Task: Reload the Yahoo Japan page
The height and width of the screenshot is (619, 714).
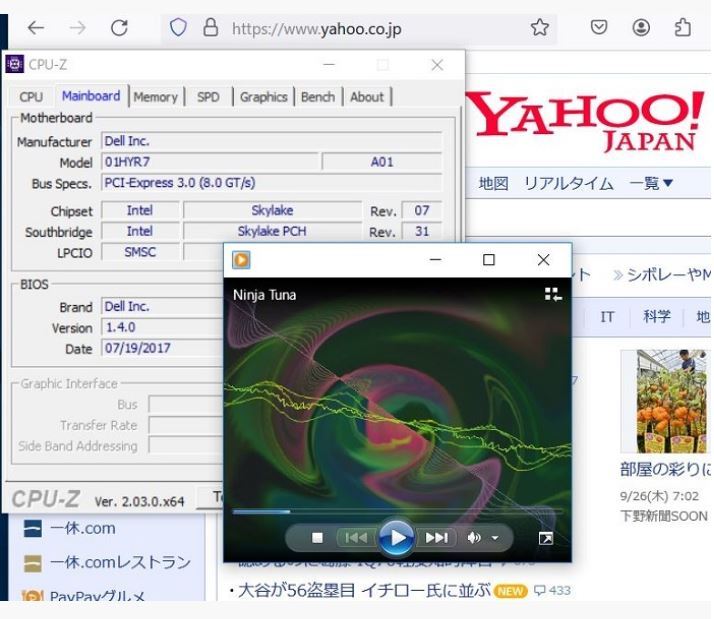Action: click(x=119, y=28)
